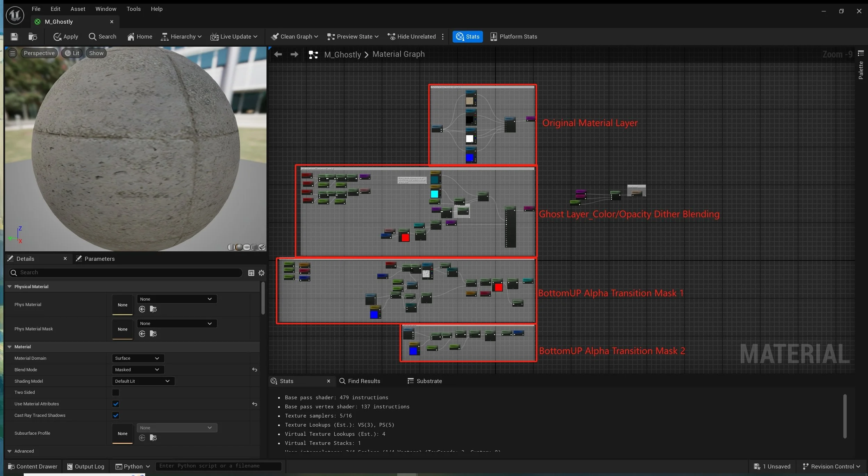Click the Save material icon
This screenshot has width=868, height=476.
point(14,36)
